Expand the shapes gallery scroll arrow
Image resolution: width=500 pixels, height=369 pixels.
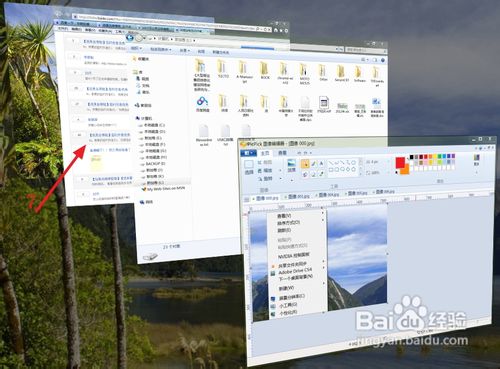coord(360,174)
